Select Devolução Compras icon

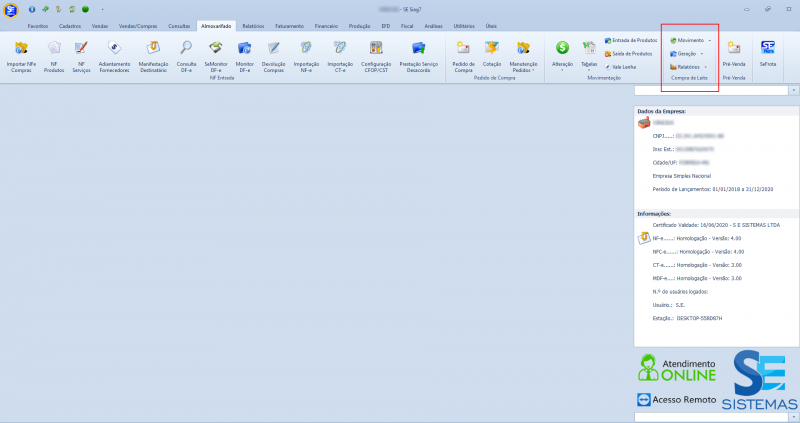tap(273, 52)
